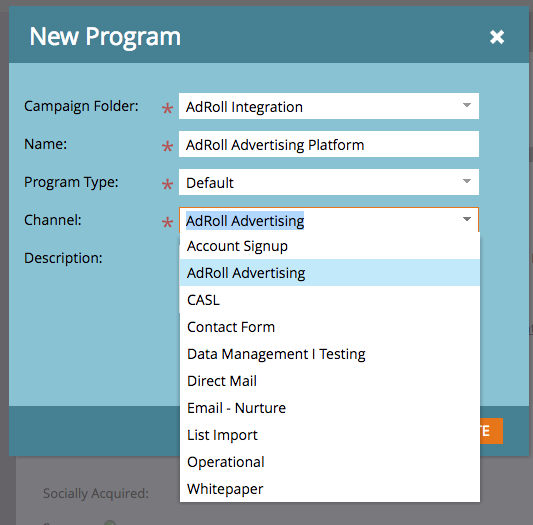This screenshot has height=525, width=533.
Task: Choose AdRoll Advertising in the channel list
Action: [330, 273]
